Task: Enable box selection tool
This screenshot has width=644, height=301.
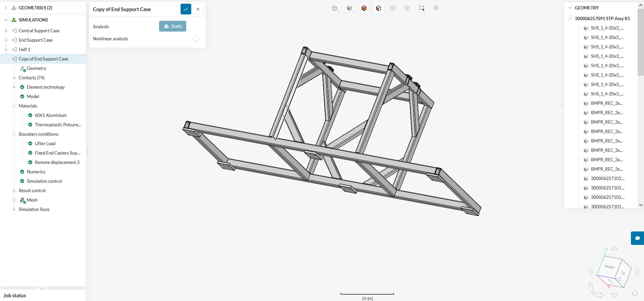Action: click(422, 8)
